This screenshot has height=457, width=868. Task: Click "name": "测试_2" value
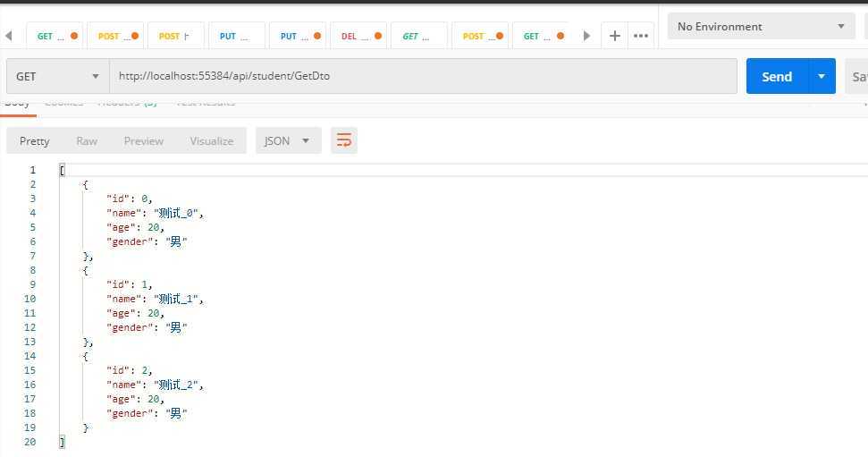(178, 385)
